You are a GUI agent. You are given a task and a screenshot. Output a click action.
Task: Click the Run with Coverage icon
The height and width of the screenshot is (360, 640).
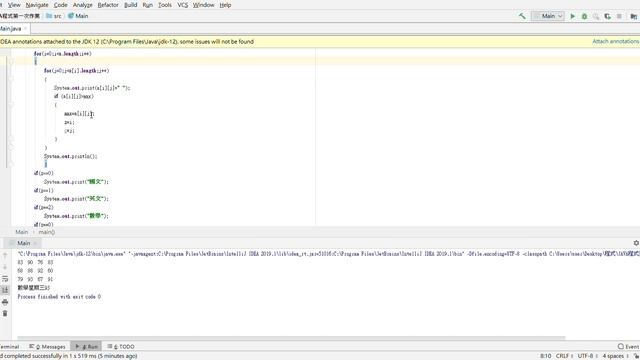pyautogui.click(x=608, y=16)
